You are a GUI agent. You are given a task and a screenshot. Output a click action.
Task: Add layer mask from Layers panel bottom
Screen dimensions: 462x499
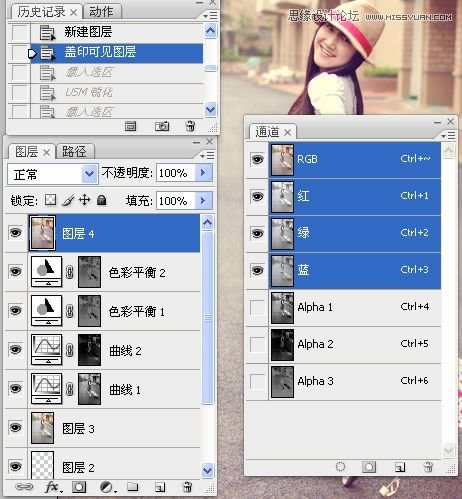click(79, 487)
